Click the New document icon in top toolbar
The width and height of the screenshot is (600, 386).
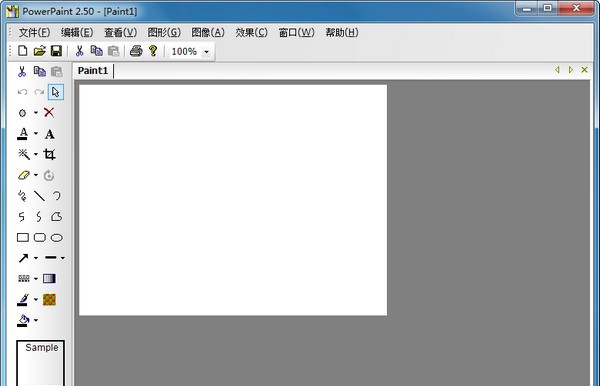tap(23, 51)
